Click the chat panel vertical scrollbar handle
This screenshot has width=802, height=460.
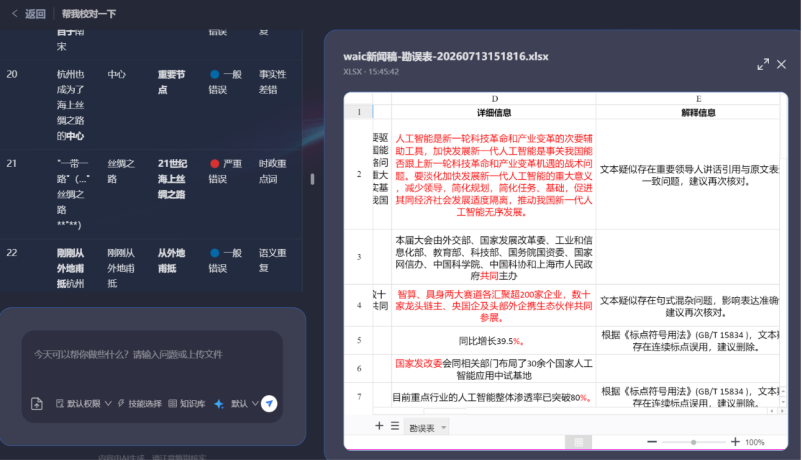tap(312, 179)
